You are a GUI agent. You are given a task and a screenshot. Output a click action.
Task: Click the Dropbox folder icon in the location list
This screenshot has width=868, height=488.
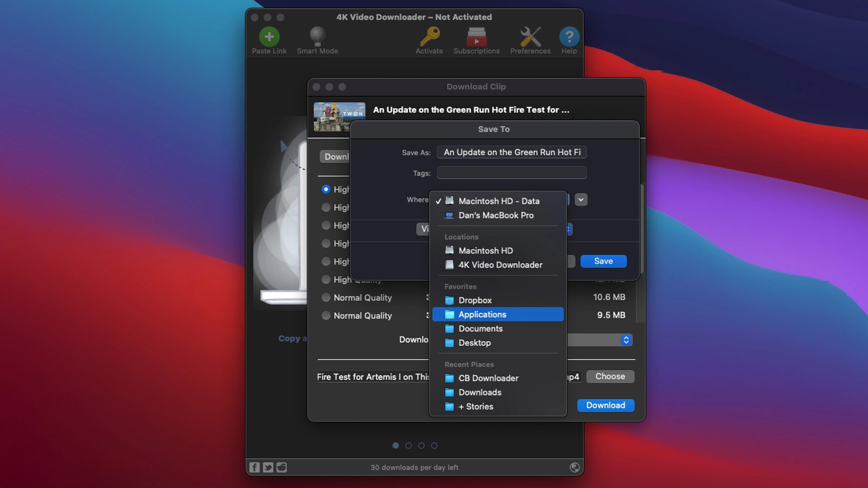point(449,300)
